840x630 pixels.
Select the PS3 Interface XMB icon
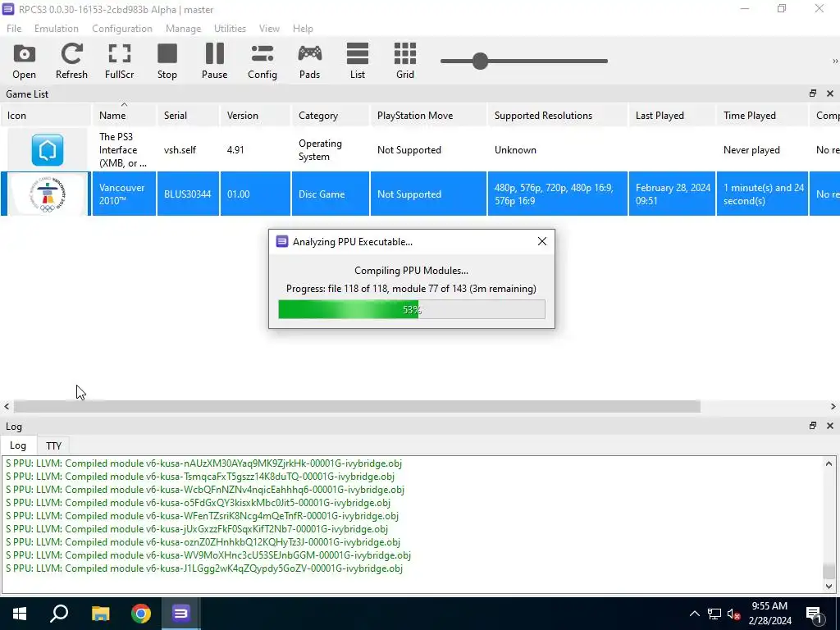[47, 150]
